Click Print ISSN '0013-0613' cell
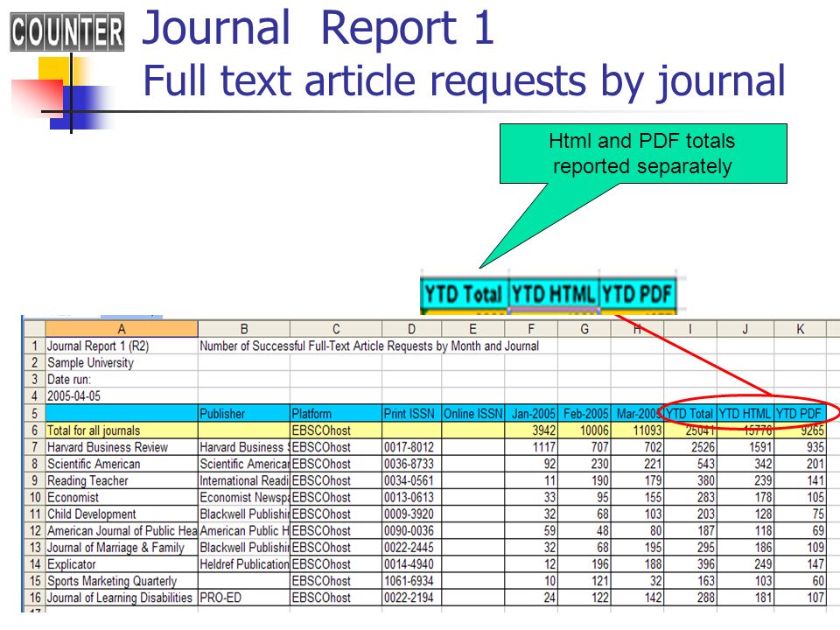 (411, 497)
